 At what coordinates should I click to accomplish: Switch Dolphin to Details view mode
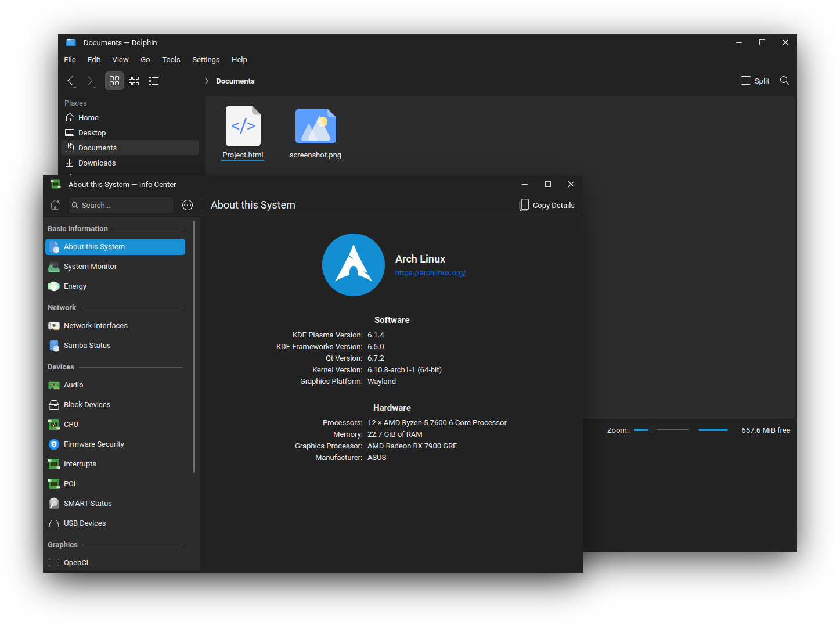tap(154, 81)
